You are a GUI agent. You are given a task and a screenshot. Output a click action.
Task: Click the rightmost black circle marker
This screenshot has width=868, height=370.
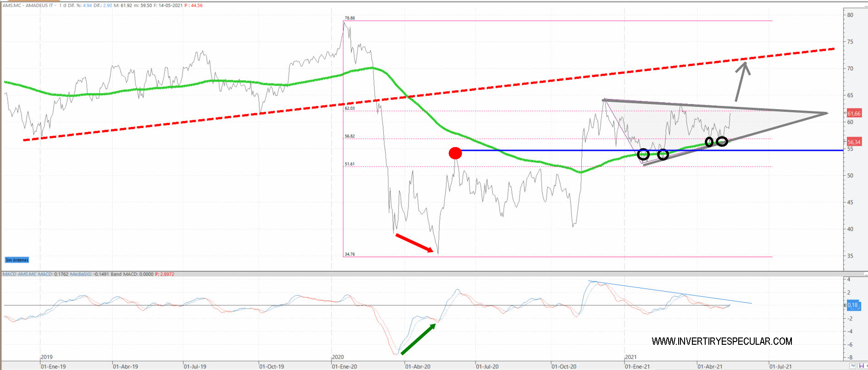[722, 141]
